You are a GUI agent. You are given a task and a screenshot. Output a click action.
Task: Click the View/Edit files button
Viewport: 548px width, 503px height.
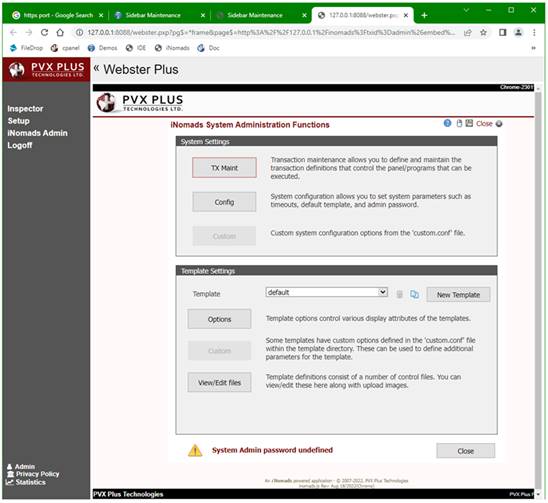pos(219,382)
